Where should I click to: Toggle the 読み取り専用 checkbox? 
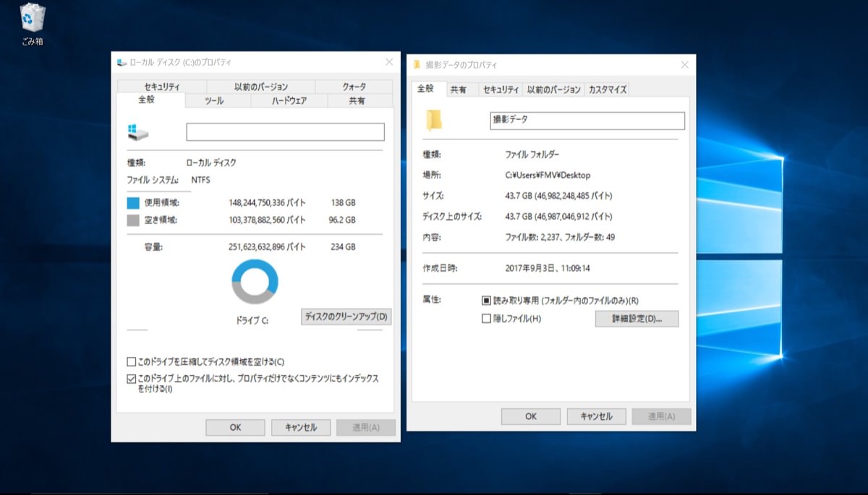(x=487, y=301)
